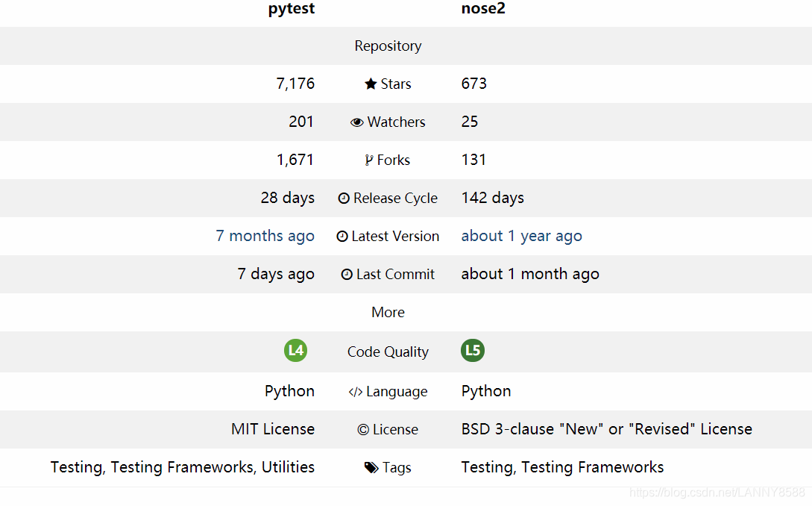Click the clock icon beside Latest Version

tap(342, 237)
